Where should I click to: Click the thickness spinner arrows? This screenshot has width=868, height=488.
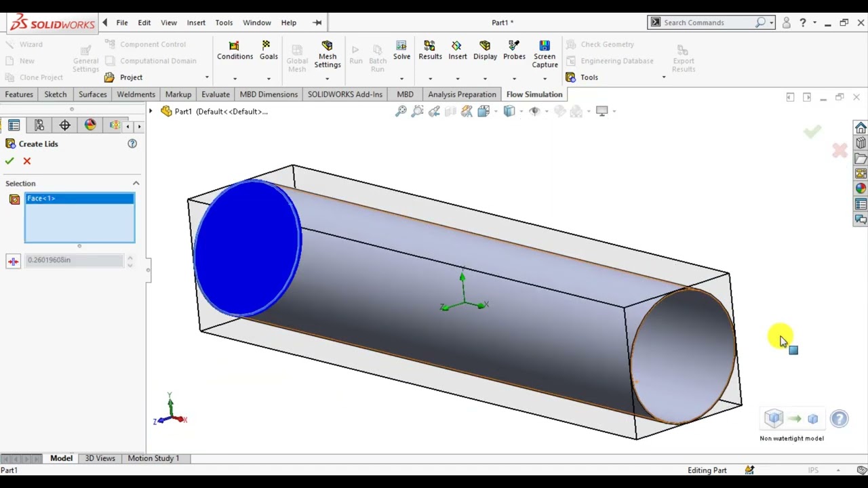(x=130, y=261)
